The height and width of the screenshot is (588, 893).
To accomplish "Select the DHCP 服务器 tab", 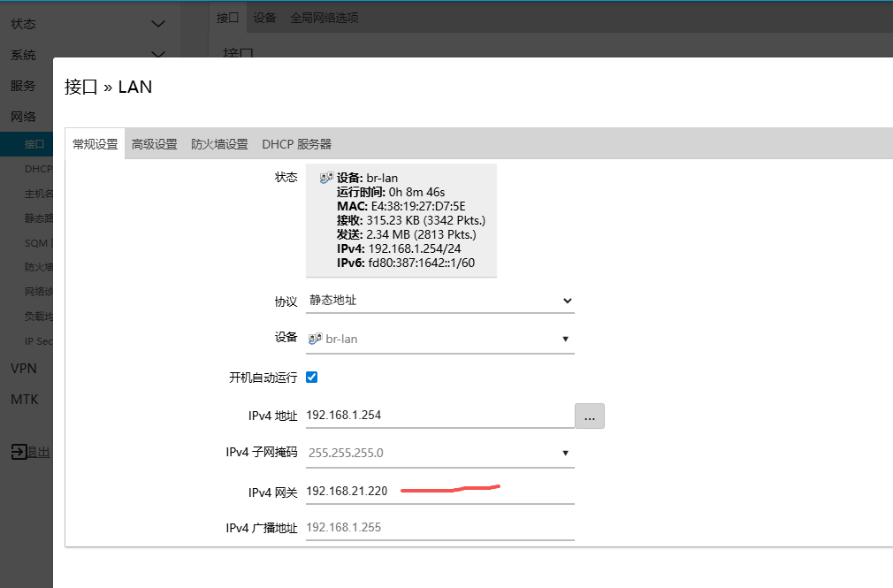I will 296,144.
